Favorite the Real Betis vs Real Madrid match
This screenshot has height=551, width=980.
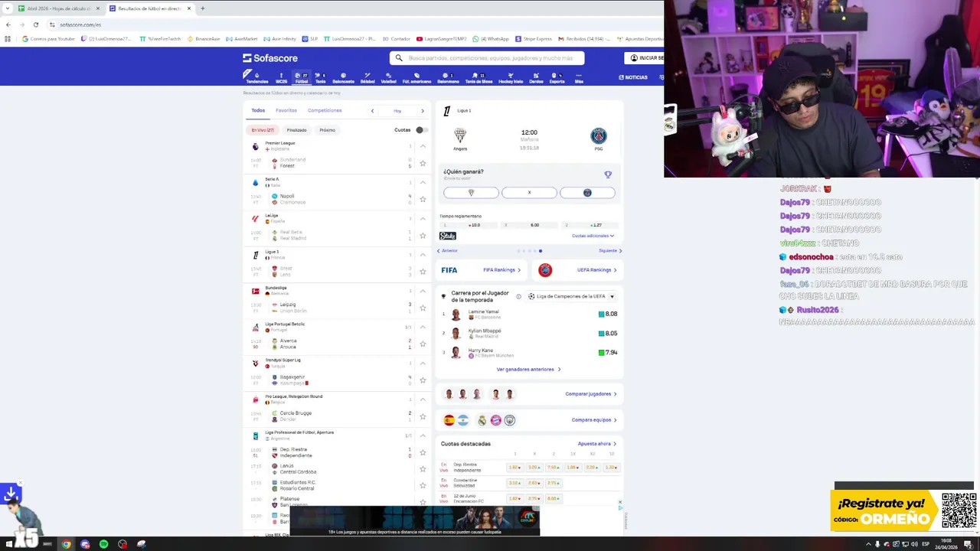coord(423,235)
